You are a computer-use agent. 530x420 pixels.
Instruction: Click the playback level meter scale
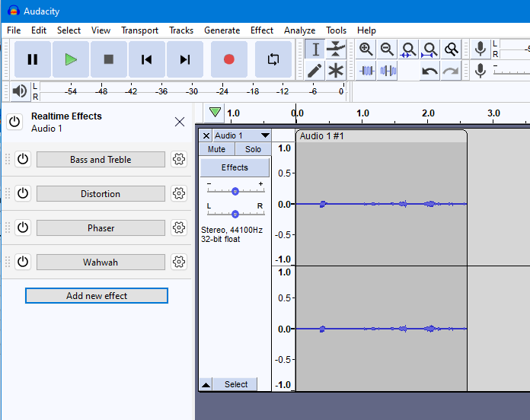point(193,91)
